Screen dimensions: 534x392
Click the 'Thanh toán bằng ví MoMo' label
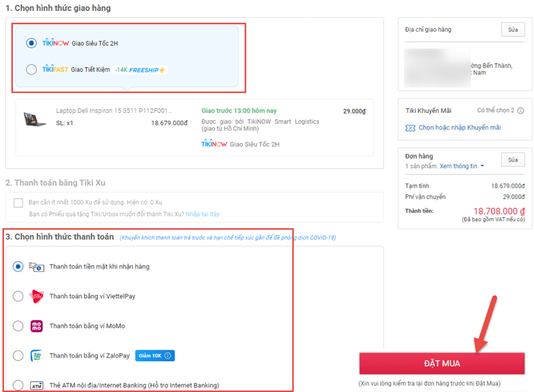click(87, 326)
